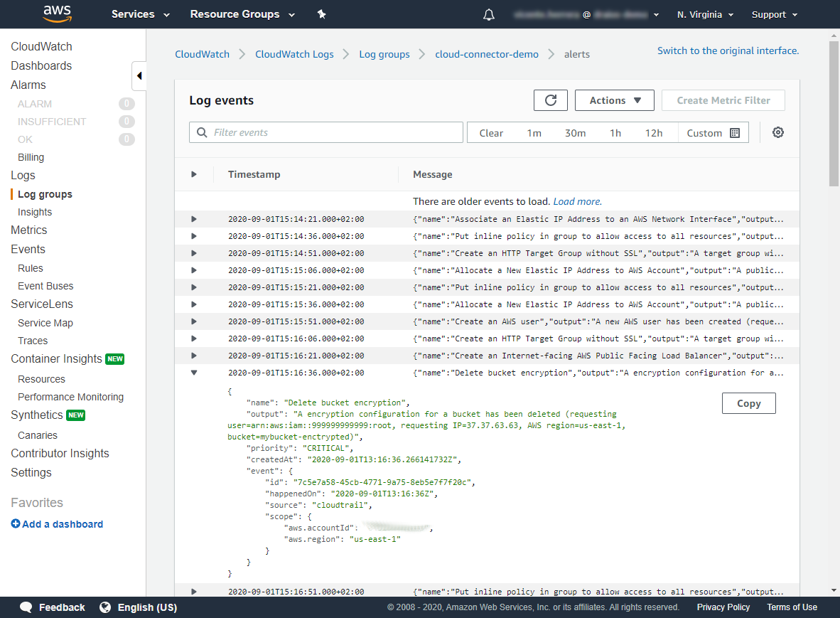
Task: Expand the 15:14:51 Create HTTP Target Group event
Action: (x=194, y=253)
